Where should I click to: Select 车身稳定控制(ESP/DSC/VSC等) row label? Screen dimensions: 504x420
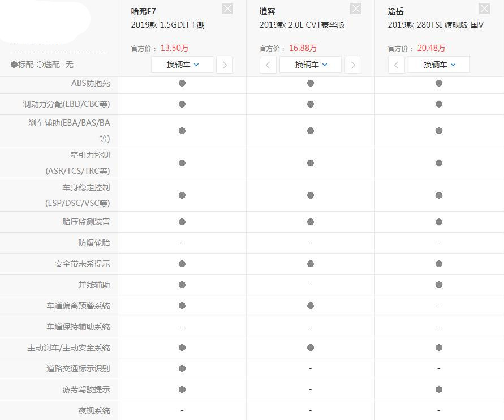78,195
